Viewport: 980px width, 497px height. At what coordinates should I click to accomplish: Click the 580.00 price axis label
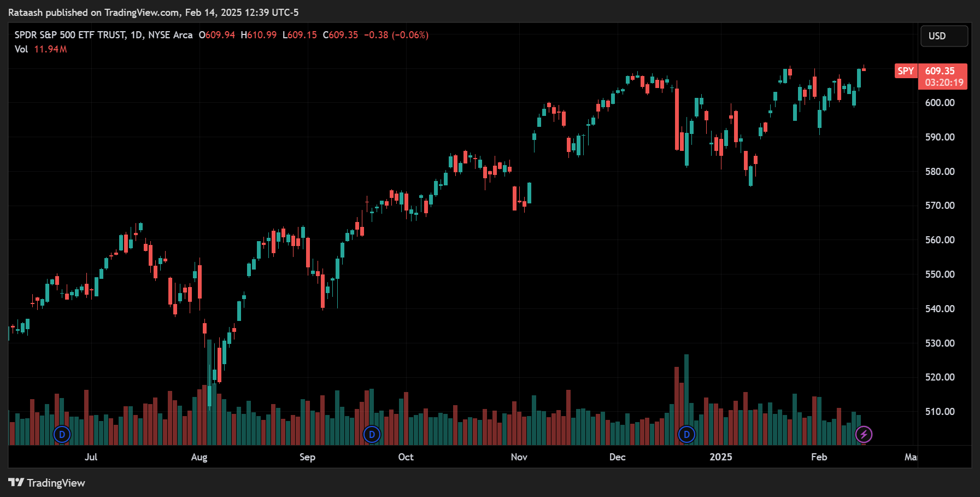[940, 172]
